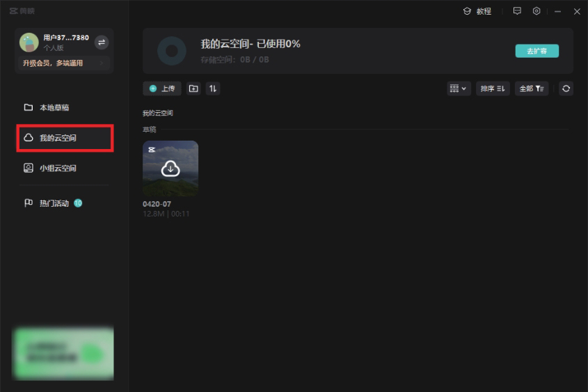Select 我的云空间 in sidebar
This screenshot has height=392, width=588.
tap(65, 138)
